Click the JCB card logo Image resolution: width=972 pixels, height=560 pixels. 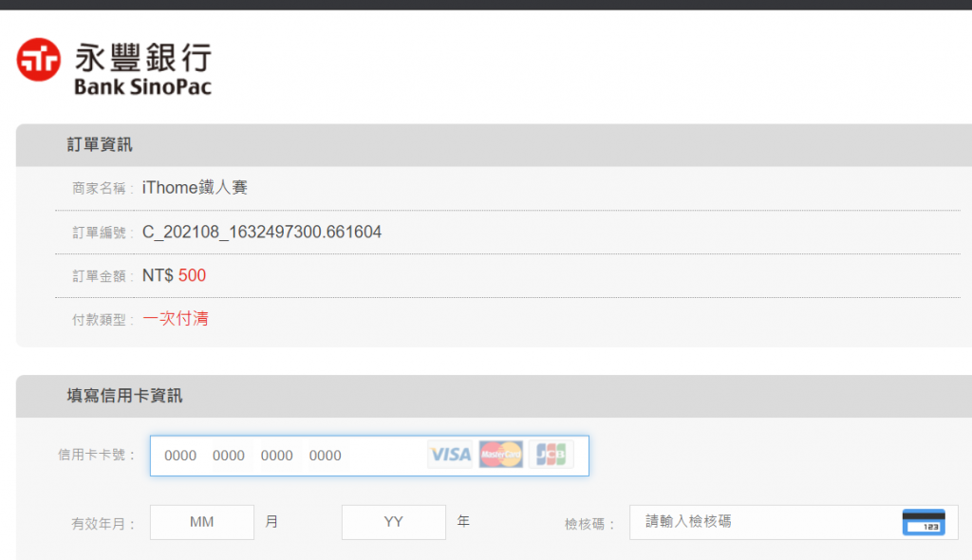click(x=551, y=455)
